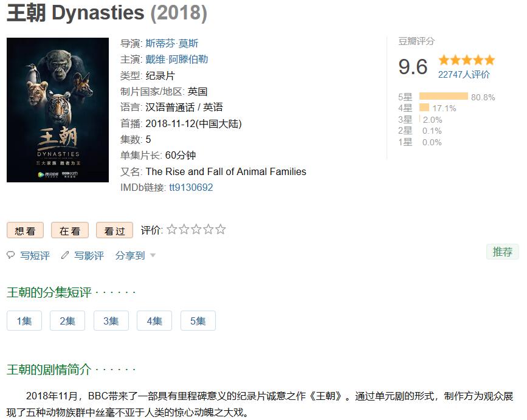Click the 王朝的分集短评 section heading

[49, 292]
